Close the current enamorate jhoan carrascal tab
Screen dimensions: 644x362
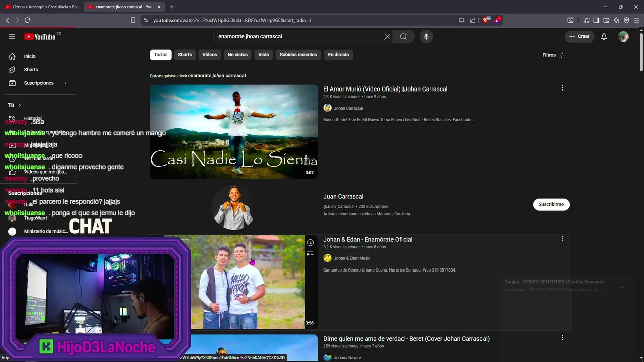pyautogui.click(x=159, y=7)
